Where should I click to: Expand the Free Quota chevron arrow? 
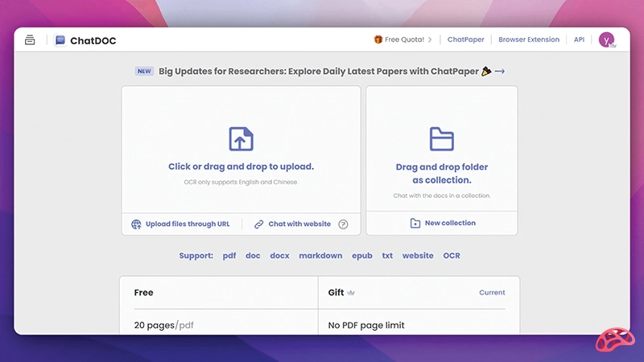click(430, 39)
